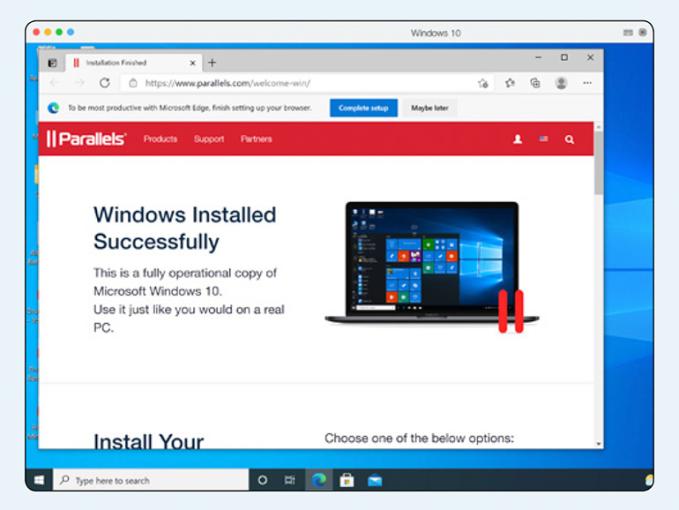The width and height of the screenshot is (679, 510).
Task: Open the Parallels account icon
Action: [517, 139]
